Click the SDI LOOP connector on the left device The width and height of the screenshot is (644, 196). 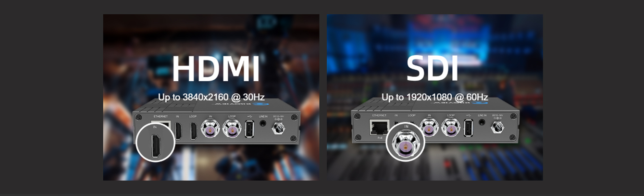coord(232,129)
